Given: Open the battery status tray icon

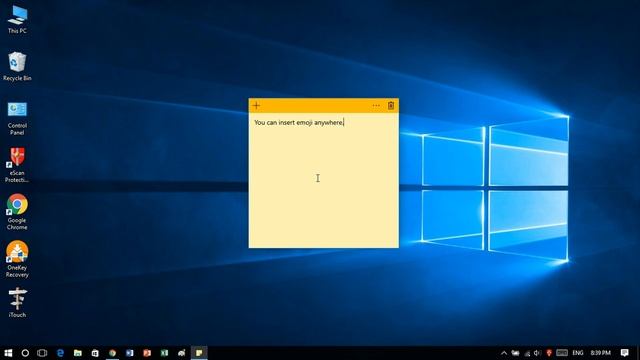Looking at the screenshot, I should tap(516, 353).
